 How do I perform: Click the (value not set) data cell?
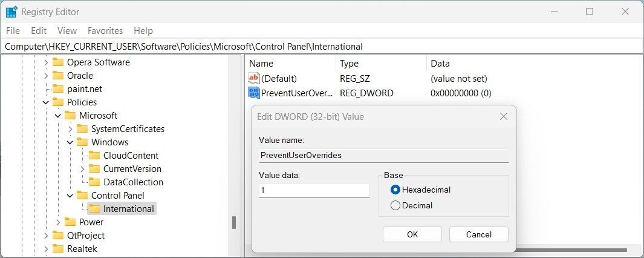point(459,78)
